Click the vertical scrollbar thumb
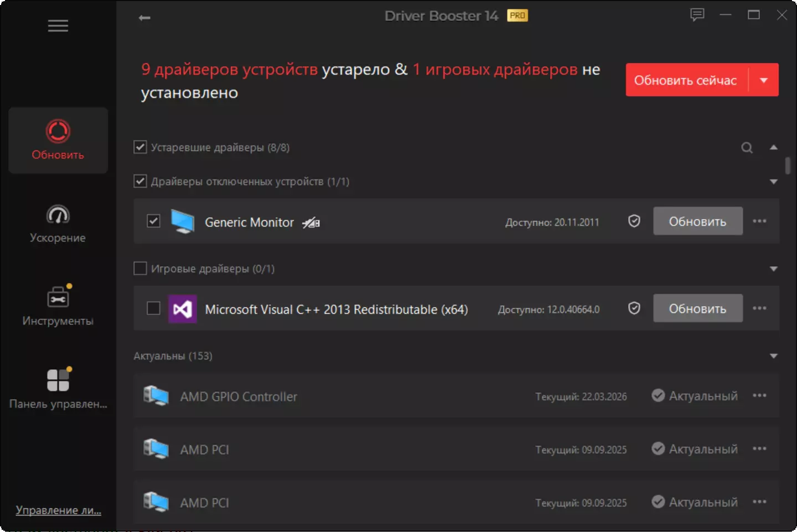797x532 pixels. [788, 166]
